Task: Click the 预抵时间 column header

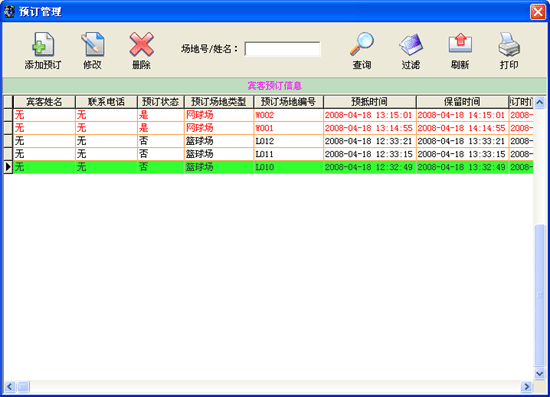Action: click(370, 102)
